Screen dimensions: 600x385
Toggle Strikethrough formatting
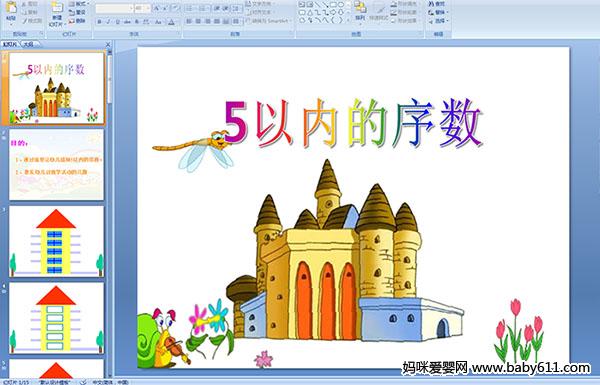(x=127, y=22)
